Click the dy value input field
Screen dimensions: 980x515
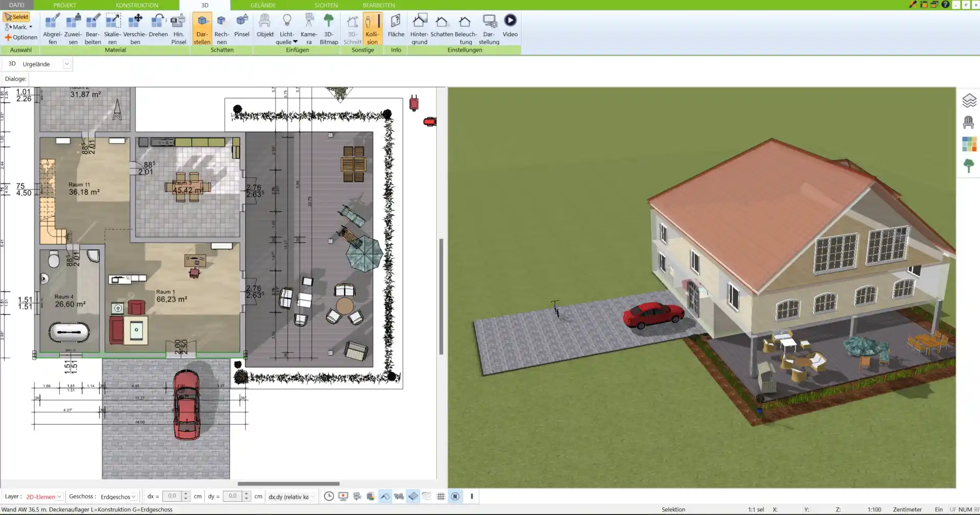[232, 496]
